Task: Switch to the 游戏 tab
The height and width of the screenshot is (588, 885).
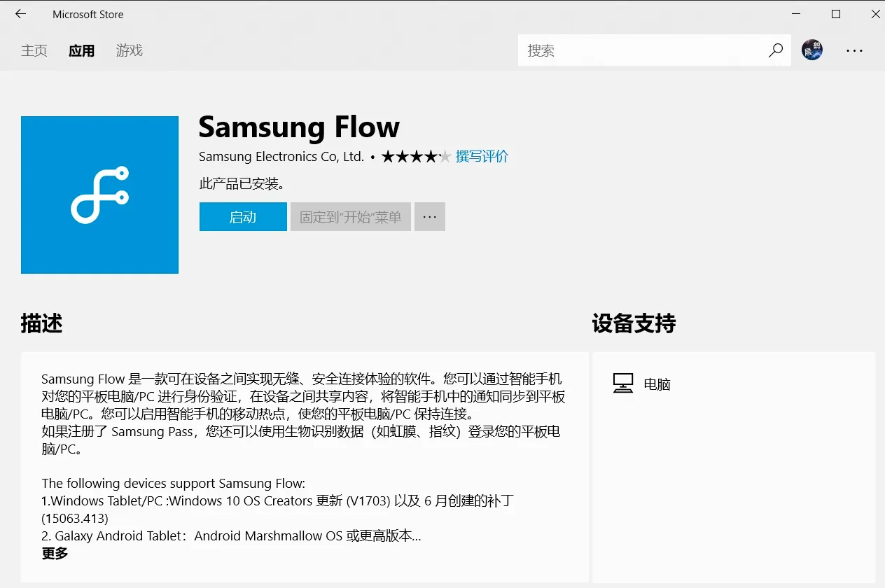Action: point(129,50)
